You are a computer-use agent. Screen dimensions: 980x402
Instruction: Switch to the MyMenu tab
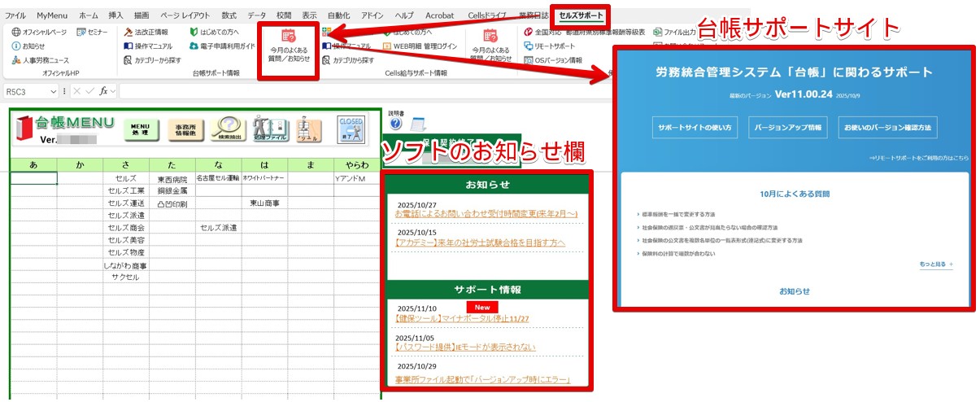point(52,15)
